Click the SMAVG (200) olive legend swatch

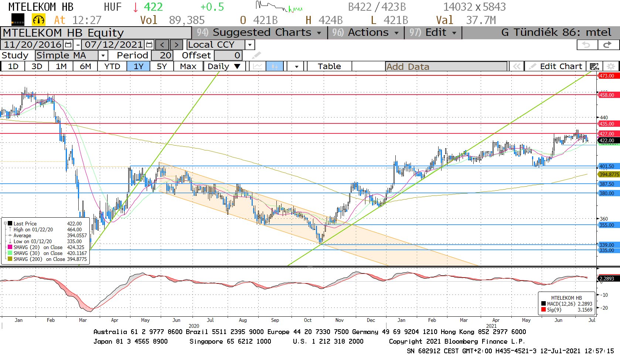click(x=10, y=259)
